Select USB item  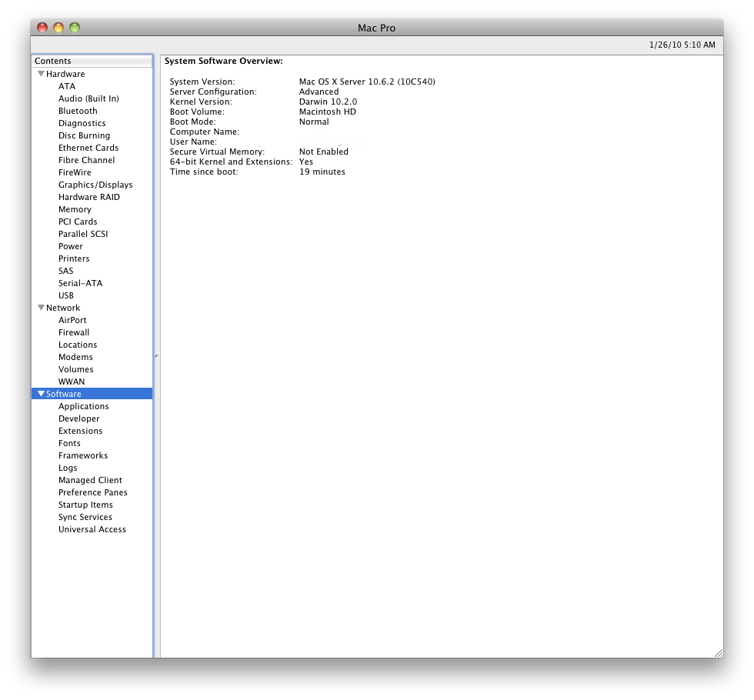[66, 295]
